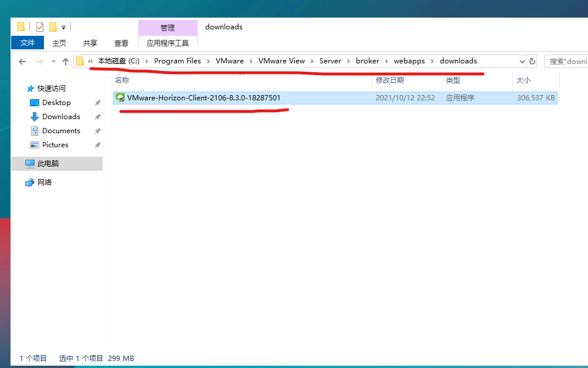Image resolution: width=588 pixels, height=368 pixels.
Task: Open Desktop in the navigation pane
Action: tap(56, 103)
